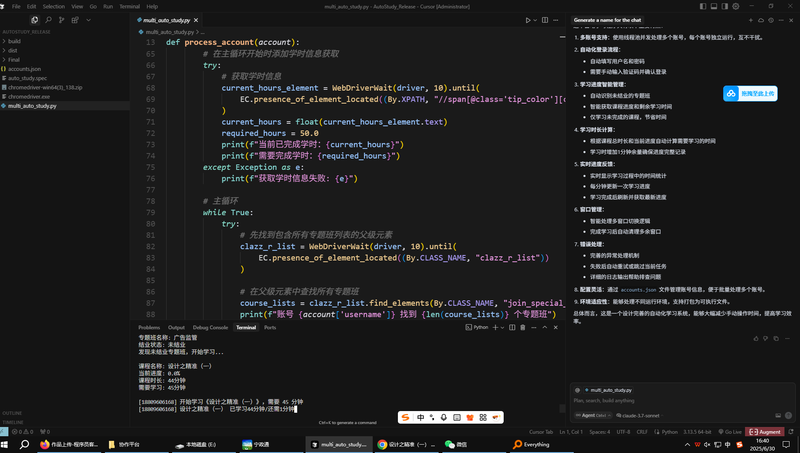Image resolution: width=800 pixels, height=453 pixels.
Task: Start a new chat with plus icon
Action: click(751, 20)
